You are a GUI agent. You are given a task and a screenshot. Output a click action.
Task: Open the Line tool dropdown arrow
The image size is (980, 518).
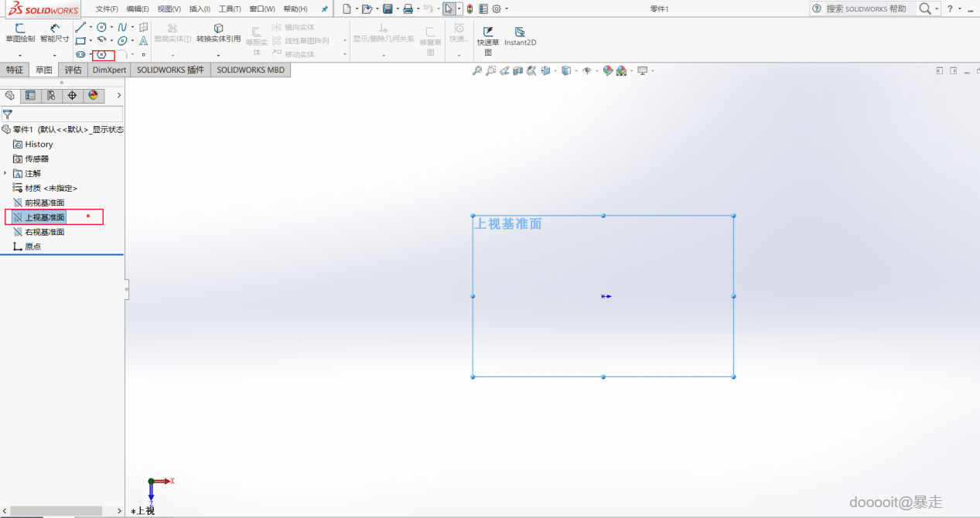[x=90, y=27]
